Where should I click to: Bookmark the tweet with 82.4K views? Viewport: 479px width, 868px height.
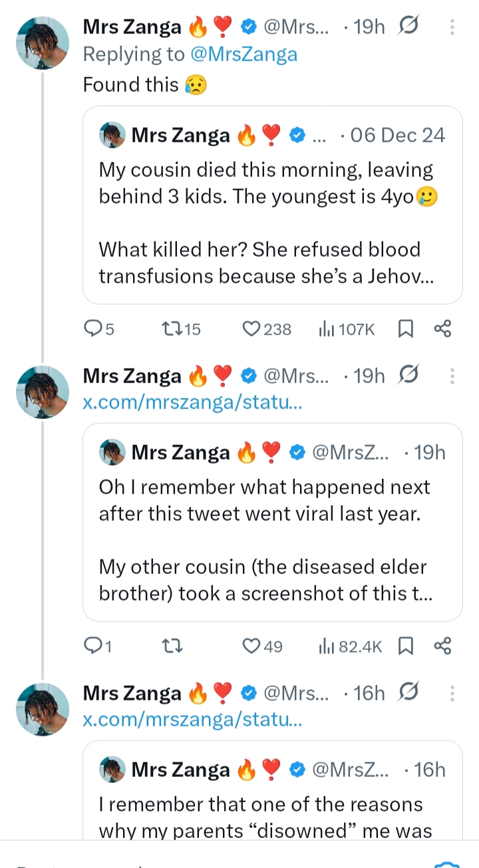(406, 646)
